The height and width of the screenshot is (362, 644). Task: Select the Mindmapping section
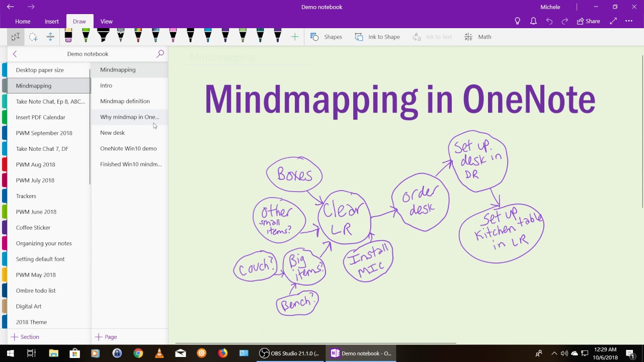[x=48, y=85]
